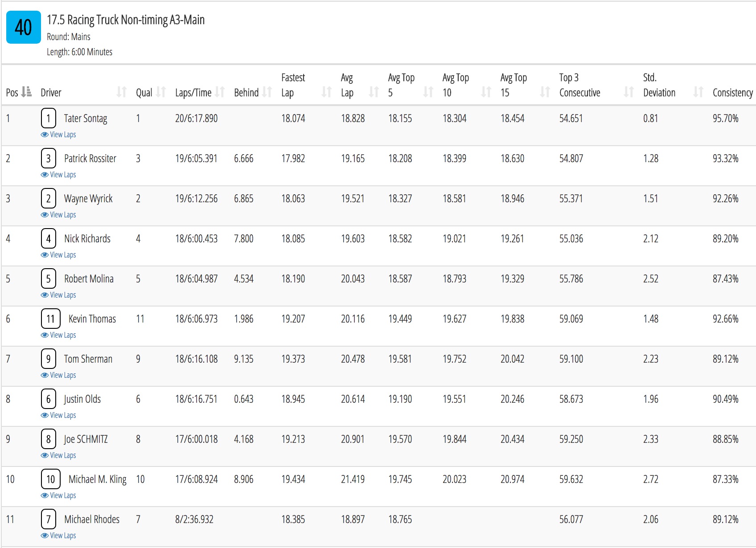The width and height of the screenshot is (756, 548).
Task: Select the blue race number 40 badge
Action: [24, 27]
